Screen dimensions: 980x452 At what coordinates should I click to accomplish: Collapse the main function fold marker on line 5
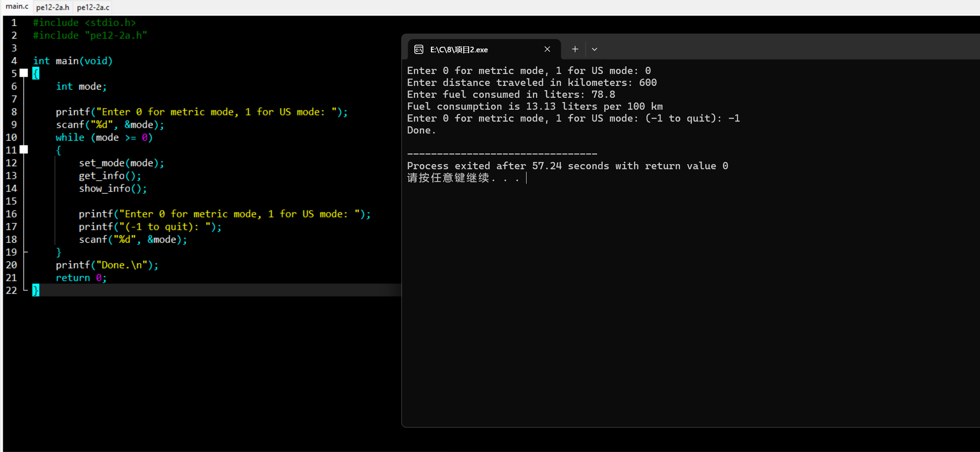(x=24, y=73)
